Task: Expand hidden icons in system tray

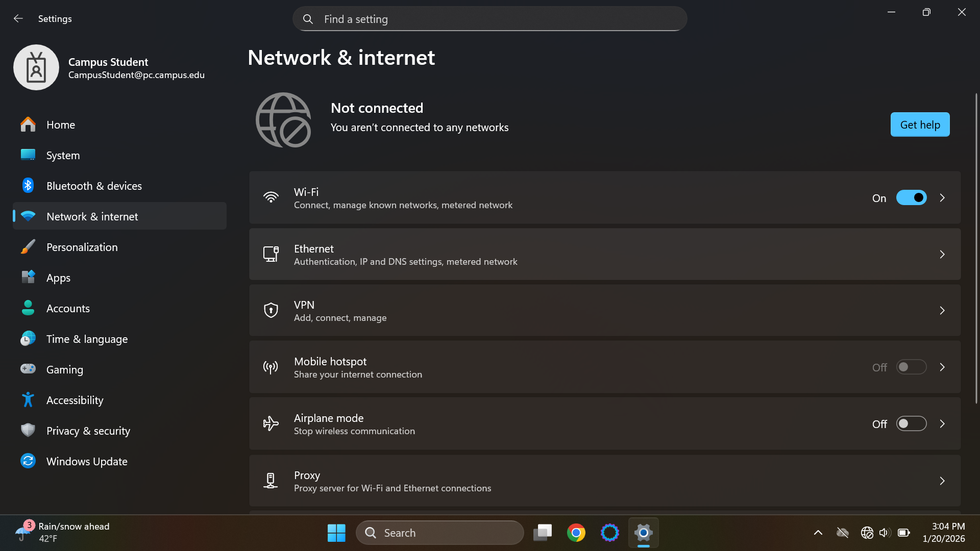Action: pyautogui.click(x=818, y=532)
